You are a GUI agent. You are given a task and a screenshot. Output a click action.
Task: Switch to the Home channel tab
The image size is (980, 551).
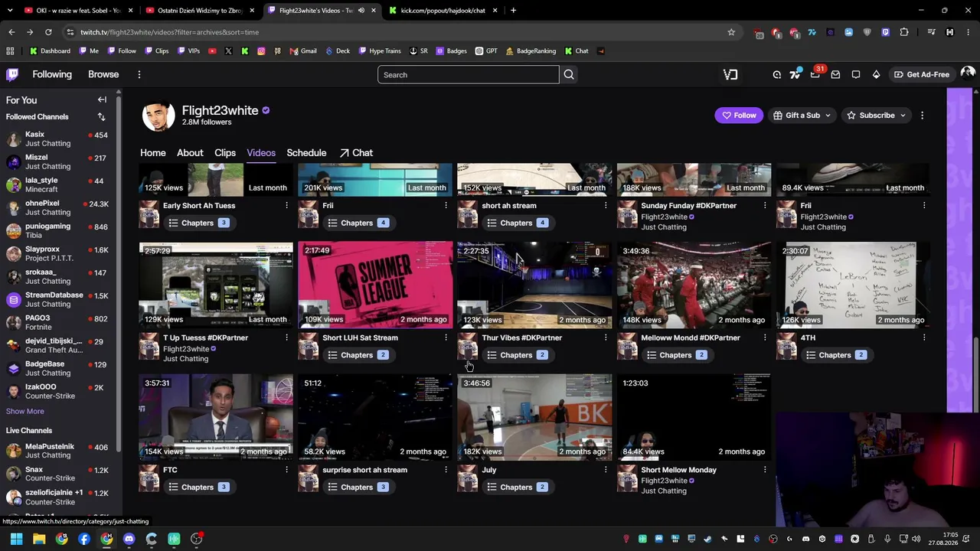click(x=152, y=153)
